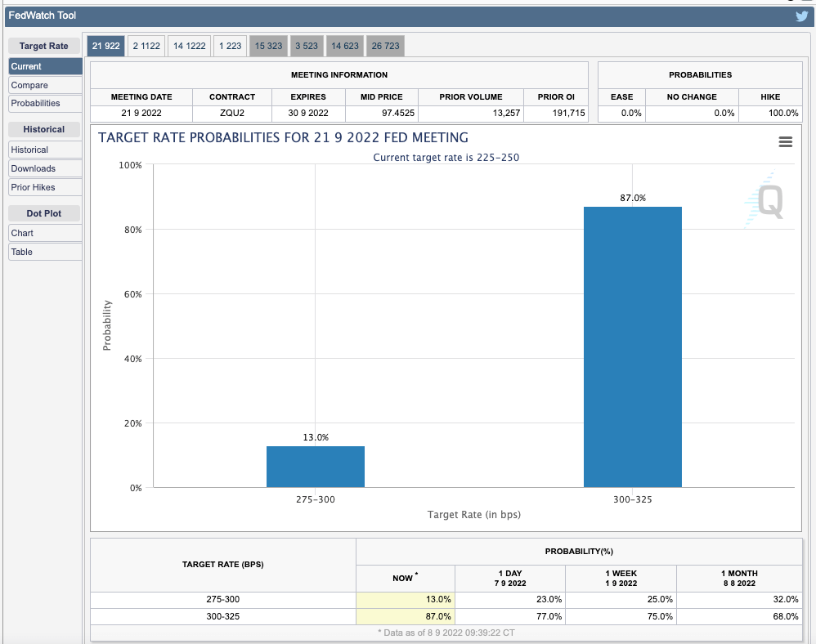
Task: Click the meeting date 21 9 2022 cell
Action: pos(141,113)
